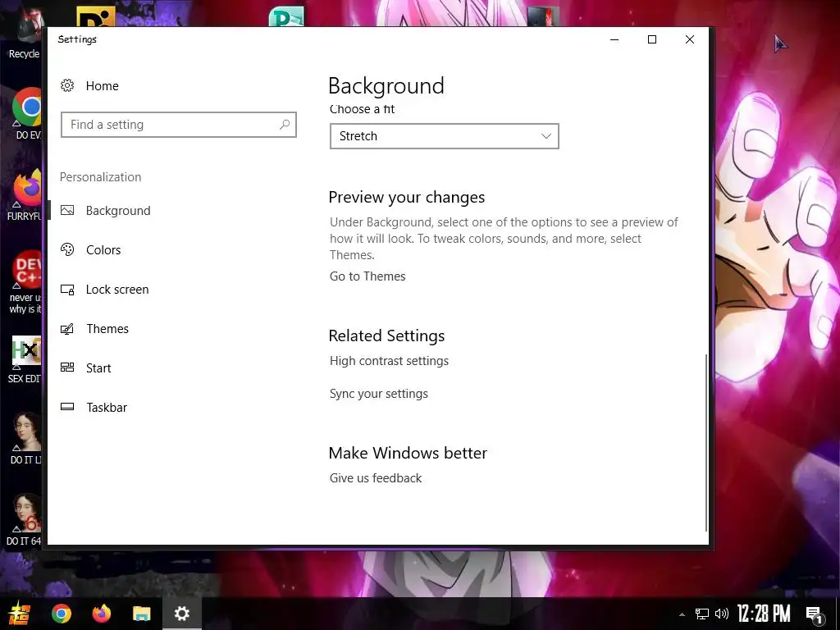Open the Start button on taskbar
The width and height of the screenshot is (840, 630).
click(x=18, y=614)
